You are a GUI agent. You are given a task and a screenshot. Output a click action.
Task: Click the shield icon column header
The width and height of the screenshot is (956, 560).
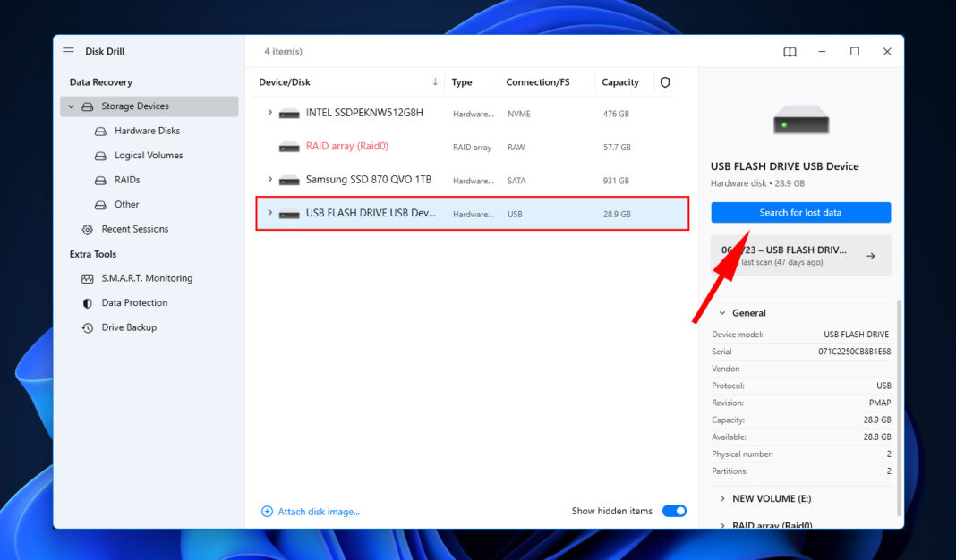point(665,82)
